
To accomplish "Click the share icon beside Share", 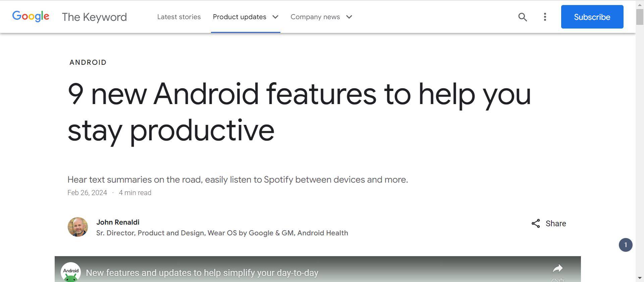I will coord(536,224).
